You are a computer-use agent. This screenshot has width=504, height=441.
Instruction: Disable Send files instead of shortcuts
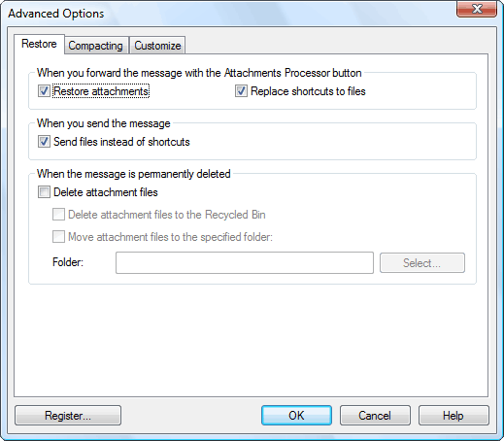pyautogui.click(x=44, y=142)
